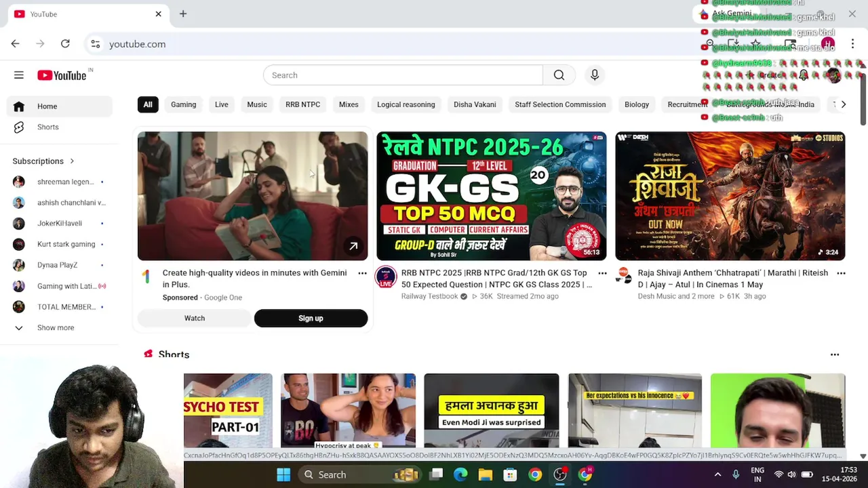Open more options for RRB NTPC video

pos(602,273)
